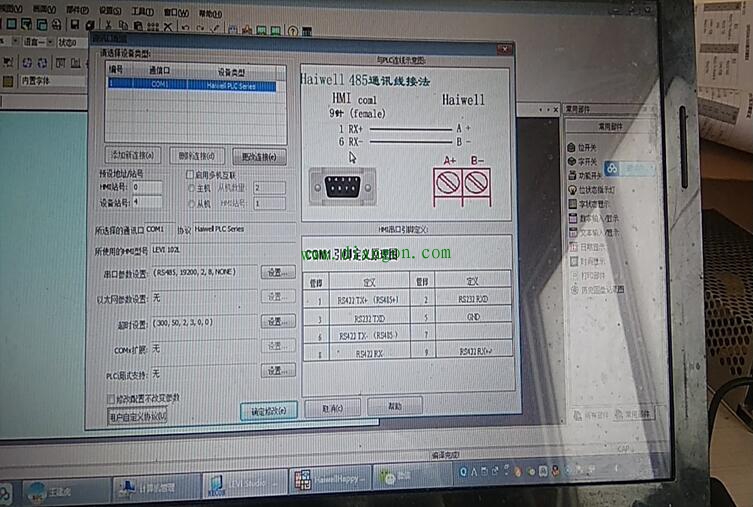Close the connection settings dialog
753x507 pixels.
[x=505, y=49]
